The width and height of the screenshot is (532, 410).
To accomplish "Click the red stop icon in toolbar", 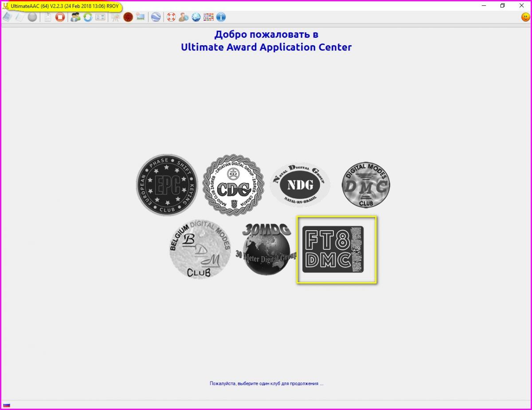I will [x=60, y=17].
